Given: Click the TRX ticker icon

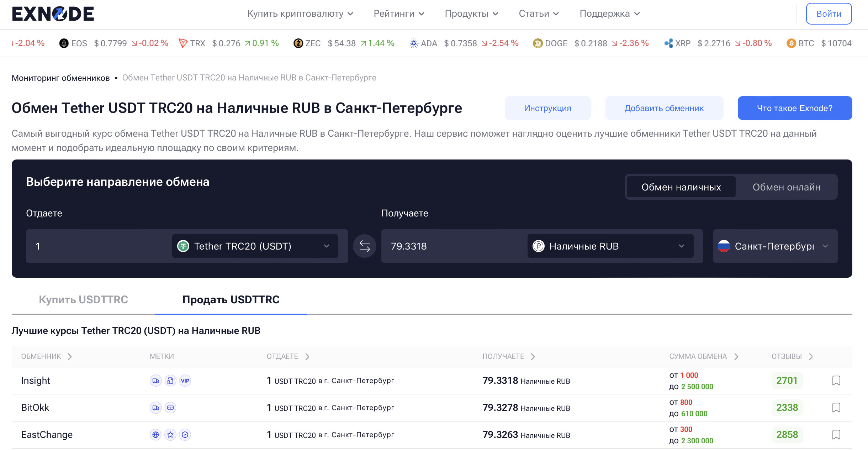Looking at the screenshot, I should [x=183, y=43].
